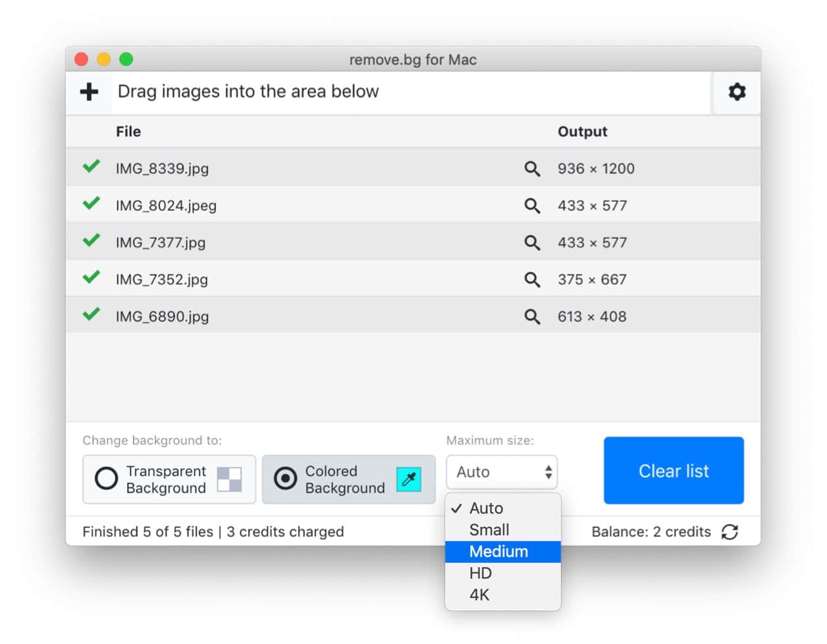Click the 613 × 408 output size
This screenshot has height=644, width=827.
592,316
